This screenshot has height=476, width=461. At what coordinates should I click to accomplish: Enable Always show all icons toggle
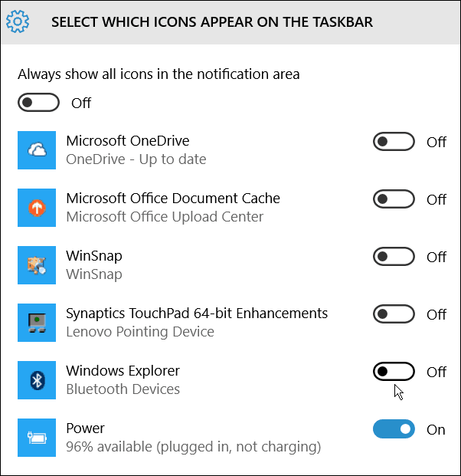tap(38, 103)
